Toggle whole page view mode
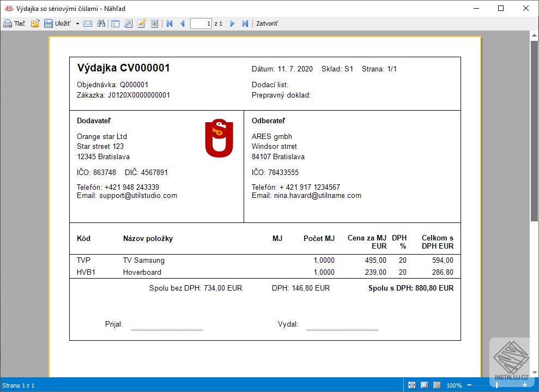This screenshot has height=392, width=539. click(424, 385)
